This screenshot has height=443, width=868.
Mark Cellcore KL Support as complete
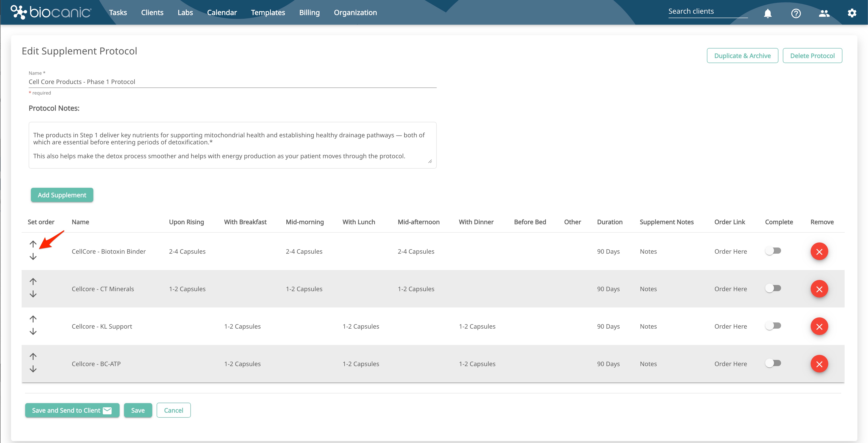(773, 326)
